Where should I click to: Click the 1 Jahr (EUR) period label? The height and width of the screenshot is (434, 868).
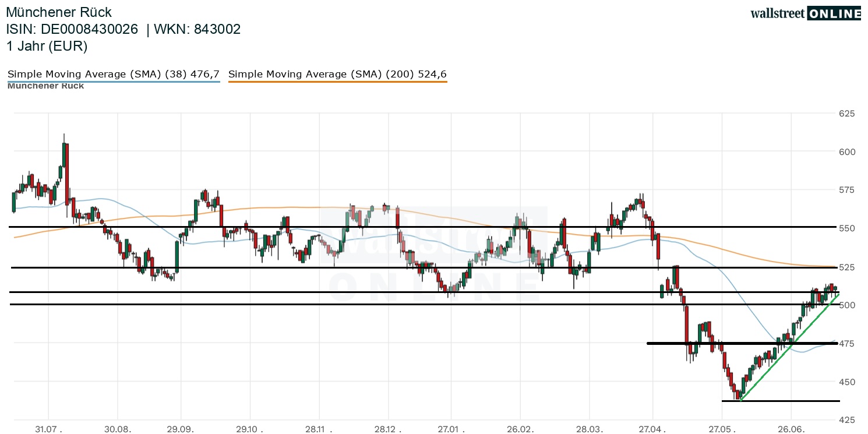tap(47, 46)
